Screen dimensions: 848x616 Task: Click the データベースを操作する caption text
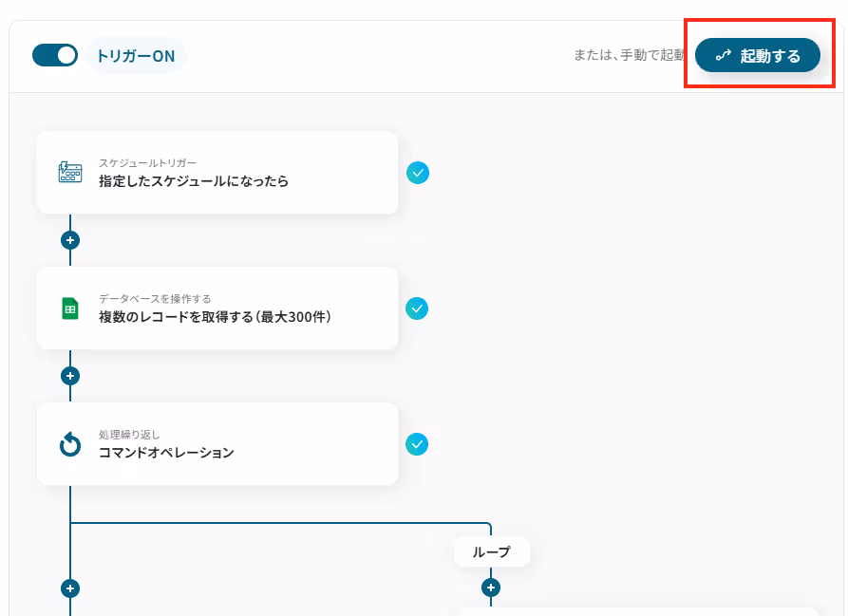(155, 298)
